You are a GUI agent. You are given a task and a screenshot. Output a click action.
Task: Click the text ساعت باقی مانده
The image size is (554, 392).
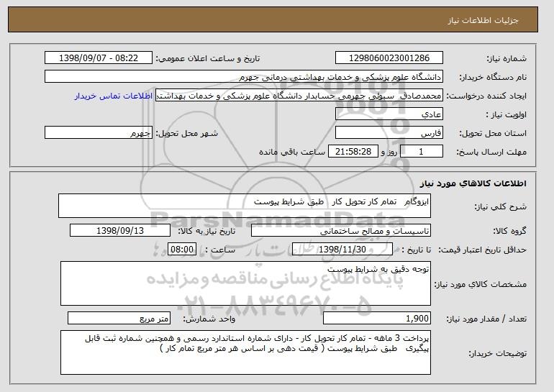pos(292,152)
